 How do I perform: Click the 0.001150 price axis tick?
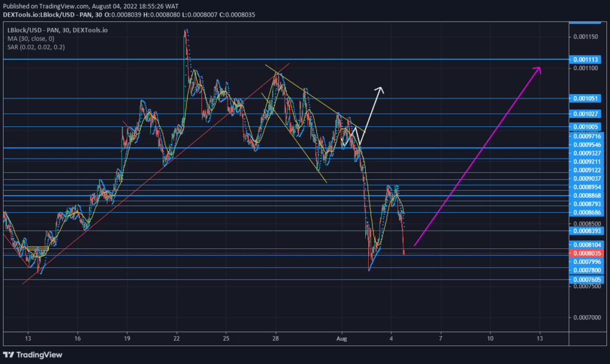[x=586, y=37]
